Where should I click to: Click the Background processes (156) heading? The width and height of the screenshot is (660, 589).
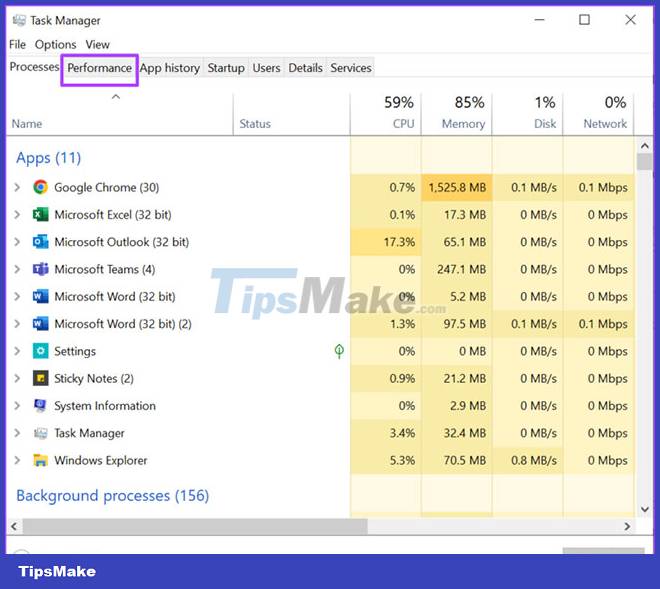pyautogui.click(x=112, y=496)
